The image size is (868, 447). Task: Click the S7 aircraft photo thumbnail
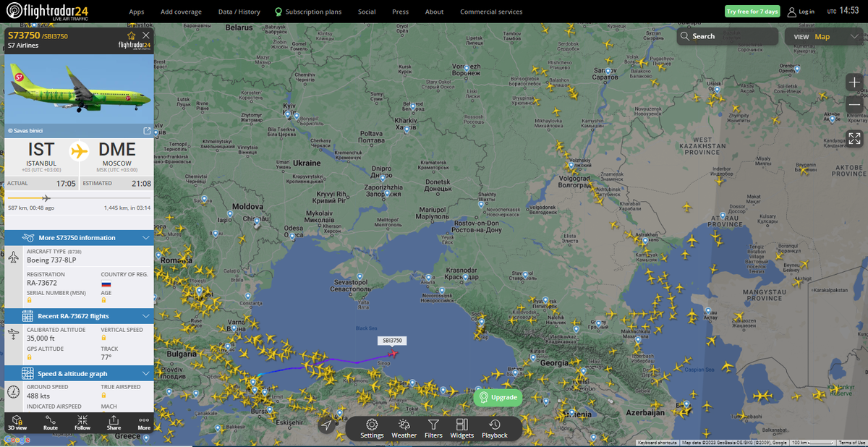point(79,88)
